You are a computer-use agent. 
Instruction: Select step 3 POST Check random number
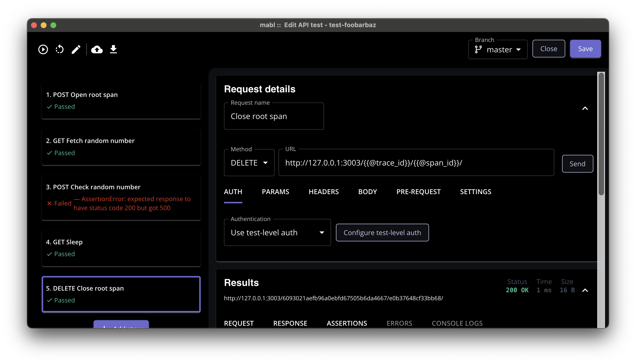pos(121,197)
